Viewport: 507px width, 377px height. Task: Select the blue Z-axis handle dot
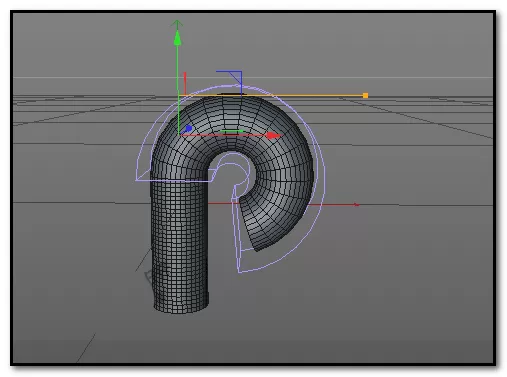coord(189,128)
